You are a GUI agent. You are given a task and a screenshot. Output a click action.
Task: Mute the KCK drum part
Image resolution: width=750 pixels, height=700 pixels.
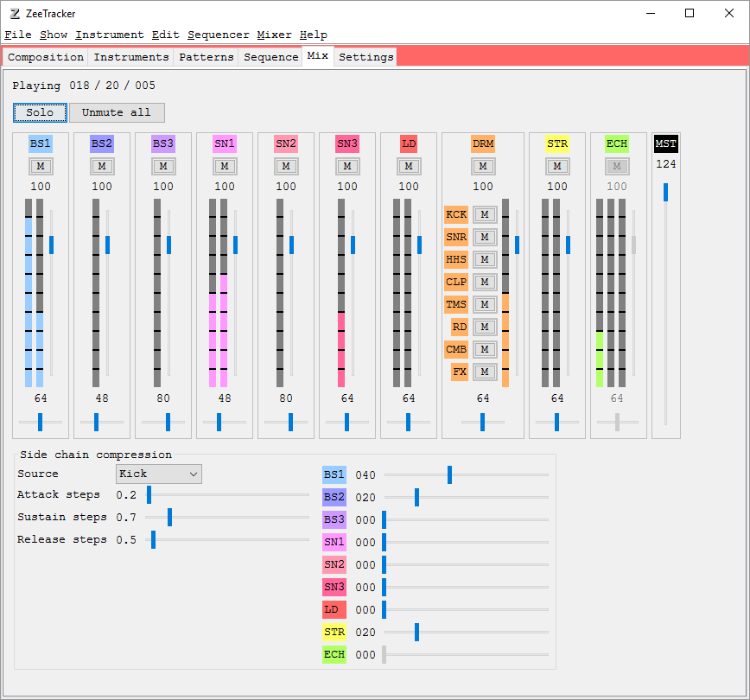485,214
